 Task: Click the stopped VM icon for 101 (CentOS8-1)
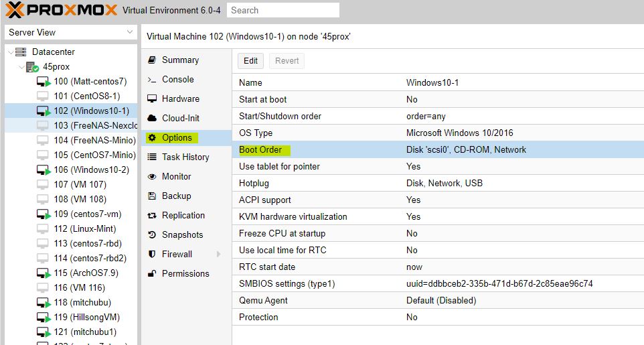(x=43, y=96)
